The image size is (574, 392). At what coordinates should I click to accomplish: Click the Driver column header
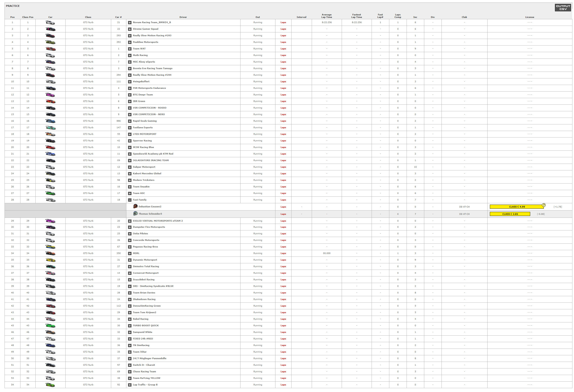point(183,17)
